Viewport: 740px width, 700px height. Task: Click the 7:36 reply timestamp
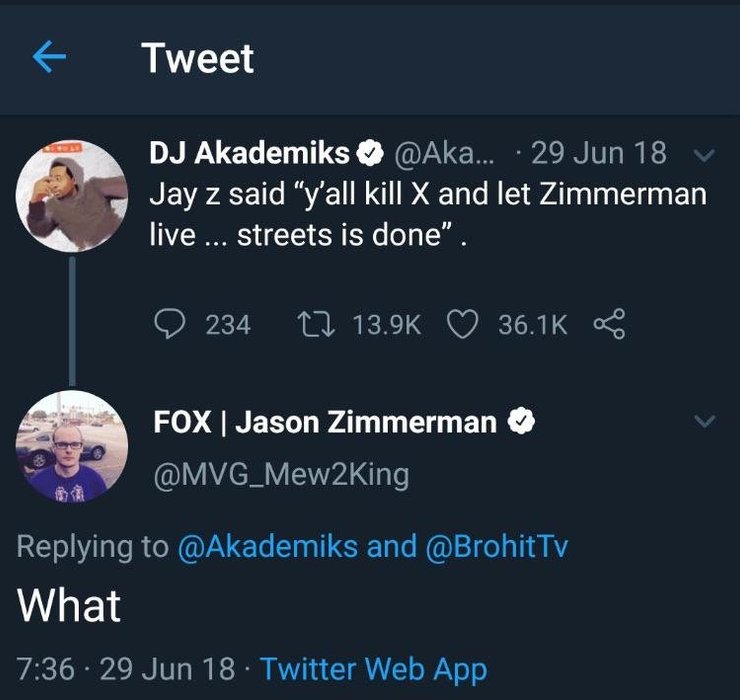tap(46, 669)
